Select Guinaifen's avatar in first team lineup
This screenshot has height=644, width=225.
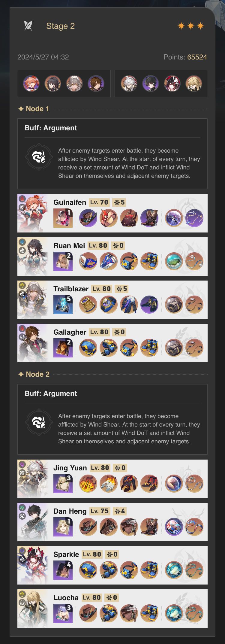(31, 84)
